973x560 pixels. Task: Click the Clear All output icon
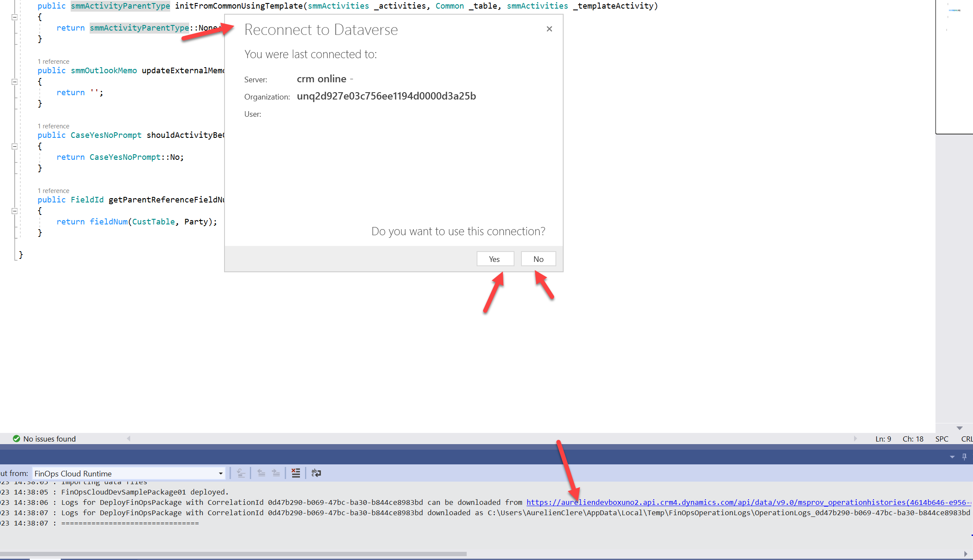(x=296, y=473)
